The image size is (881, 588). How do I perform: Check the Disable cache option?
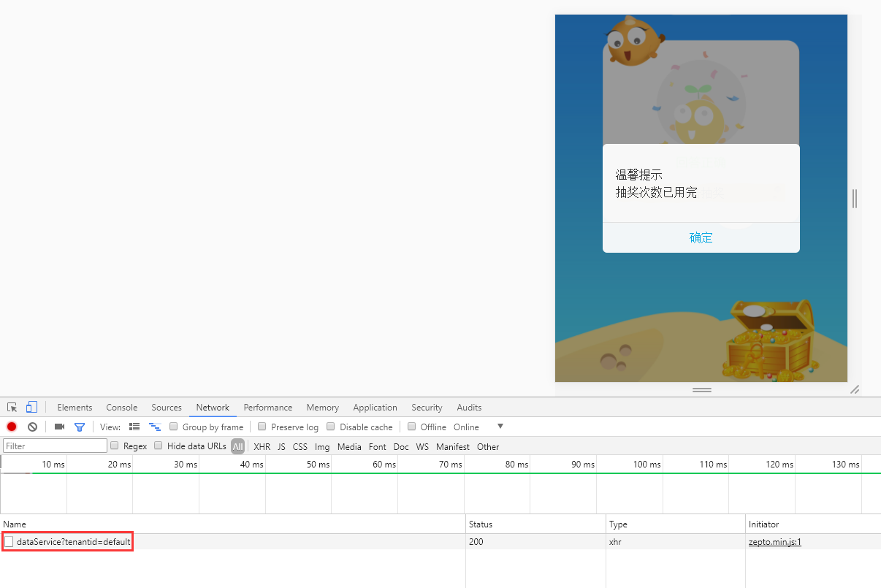pyautogui.click(x=331, y=427)
